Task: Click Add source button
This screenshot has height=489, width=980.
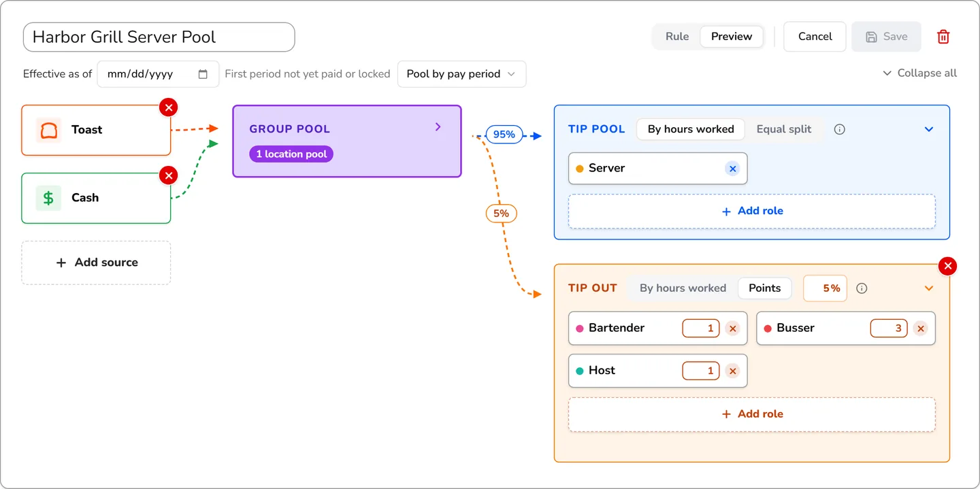Action: pyautogui.click(x=96, y=263)
